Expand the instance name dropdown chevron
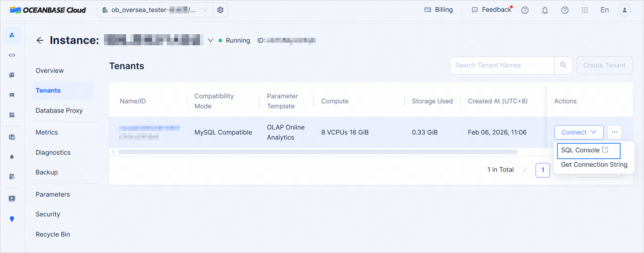The image size is (644, 253). (210, 41)
